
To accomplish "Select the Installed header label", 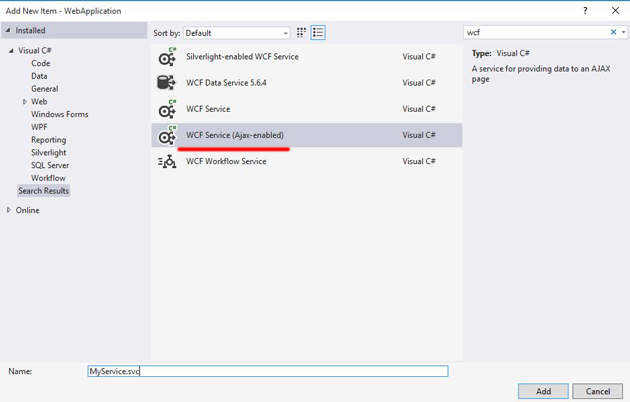I will 30,31.
